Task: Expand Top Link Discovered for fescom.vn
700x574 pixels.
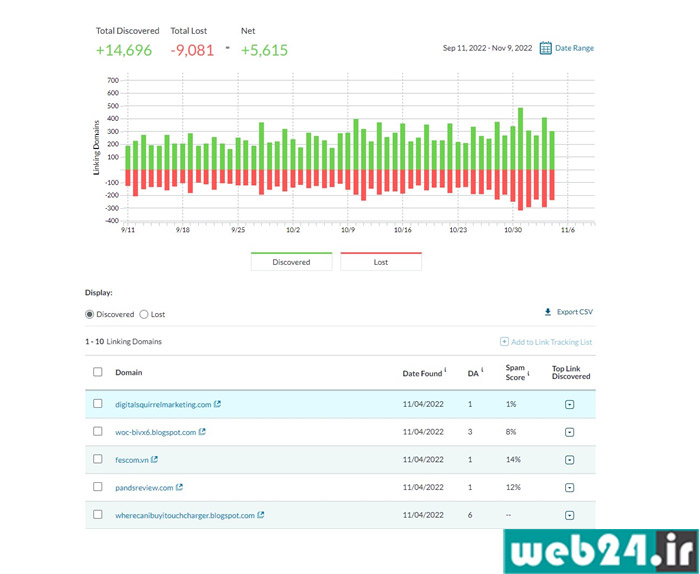Action: click(x=570, y=460)
